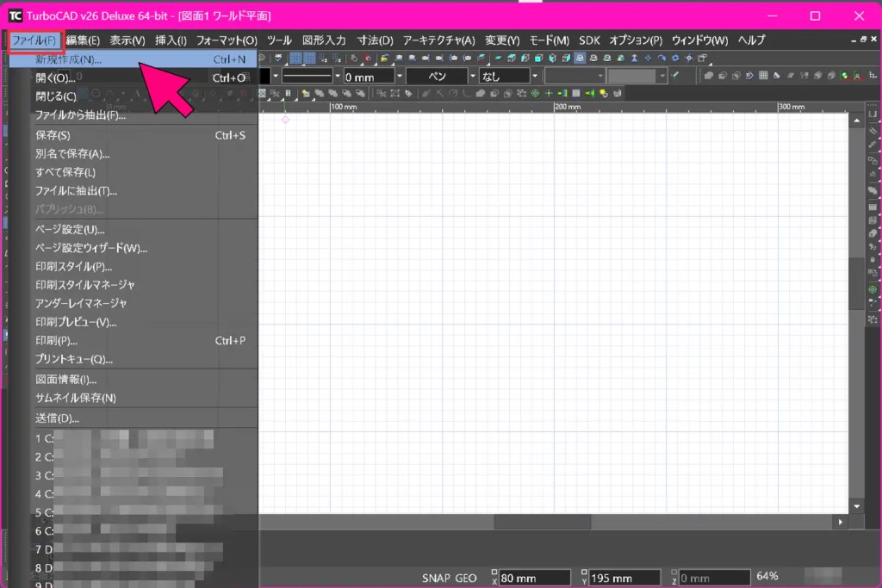Toggle the Y coordinate lock checkbox

584,573
